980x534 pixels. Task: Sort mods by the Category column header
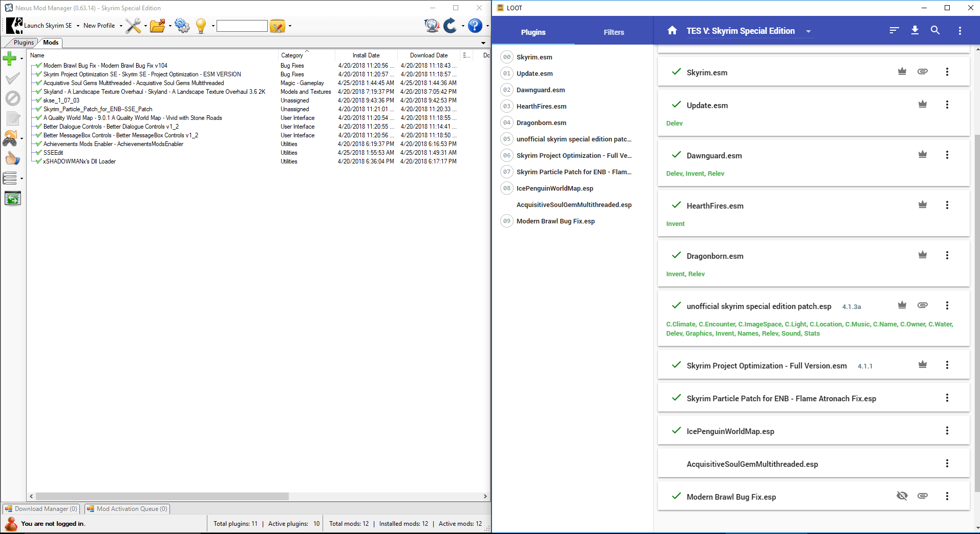306,55
